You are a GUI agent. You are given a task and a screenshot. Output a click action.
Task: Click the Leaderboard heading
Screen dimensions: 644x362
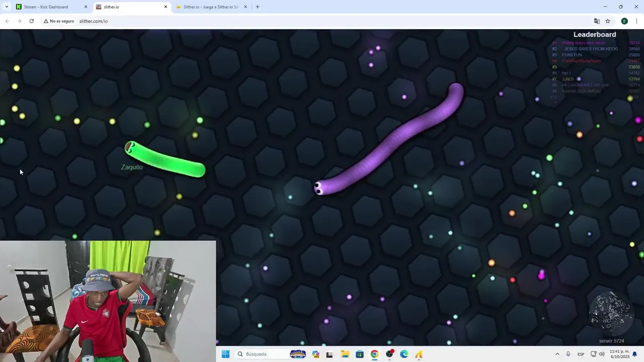tap(595, 35)
